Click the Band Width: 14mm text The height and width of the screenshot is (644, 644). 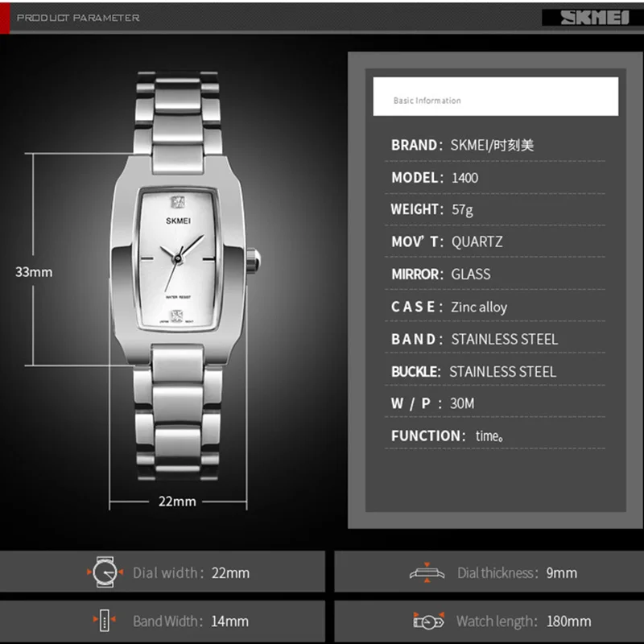(x=191, y=621)
